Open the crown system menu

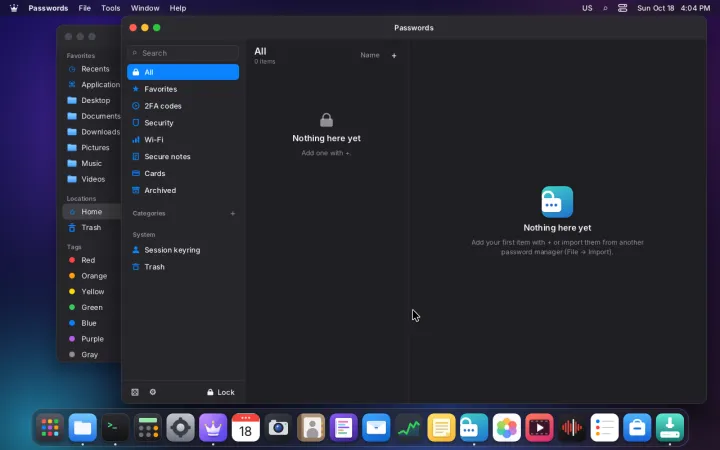(x=14, y=8)
